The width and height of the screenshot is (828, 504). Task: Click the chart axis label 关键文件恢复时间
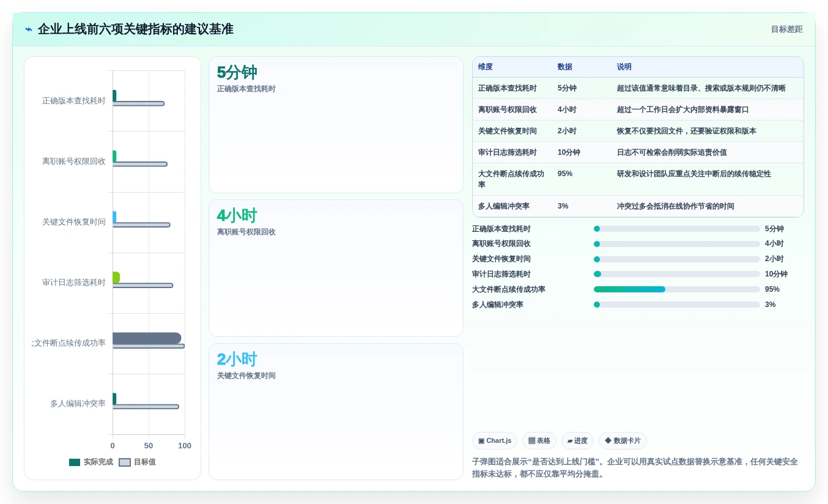(x=74, y=222)
